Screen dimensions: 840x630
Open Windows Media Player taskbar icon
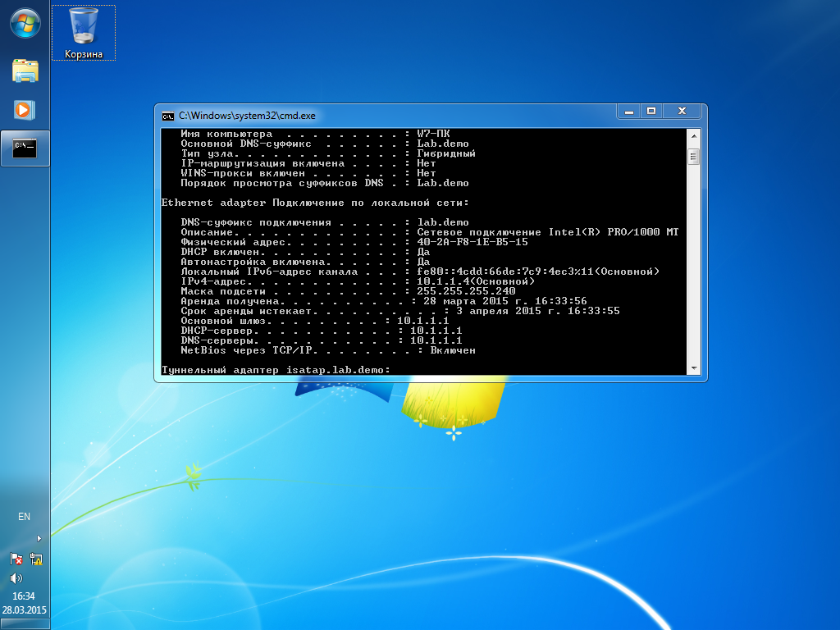[x=25, y=110]
